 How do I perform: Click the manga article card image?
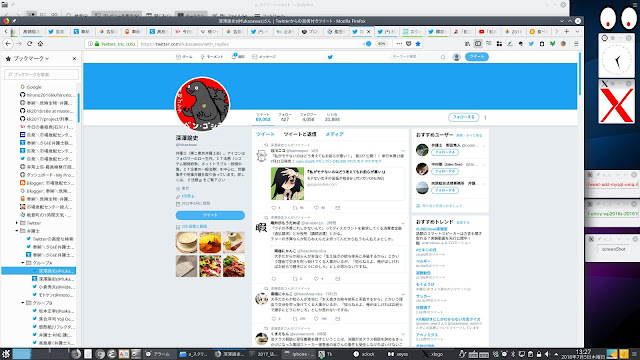tap(287, 184)
